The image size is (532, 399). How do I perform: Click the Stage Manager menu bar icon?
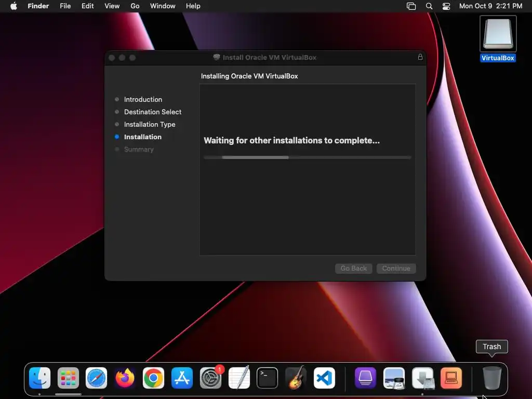point(411,6)
